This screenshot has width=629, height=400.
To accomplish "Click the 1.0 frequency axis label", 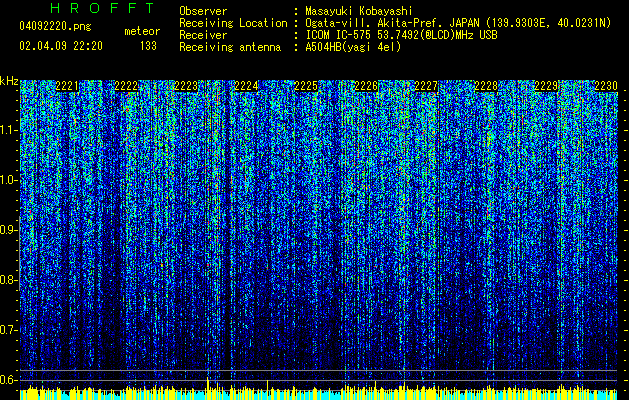I will (x=9, y=180).
